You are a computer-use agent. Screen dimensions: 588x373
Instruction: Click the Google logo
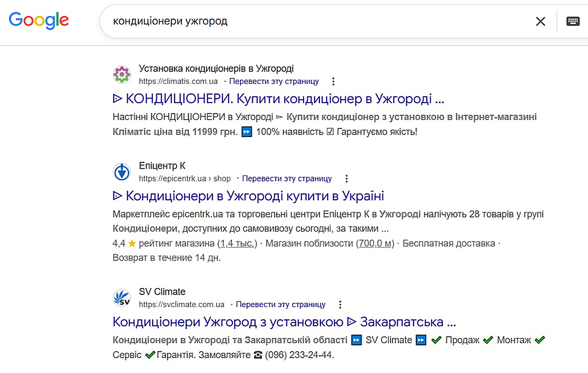[x=39, y=20]
